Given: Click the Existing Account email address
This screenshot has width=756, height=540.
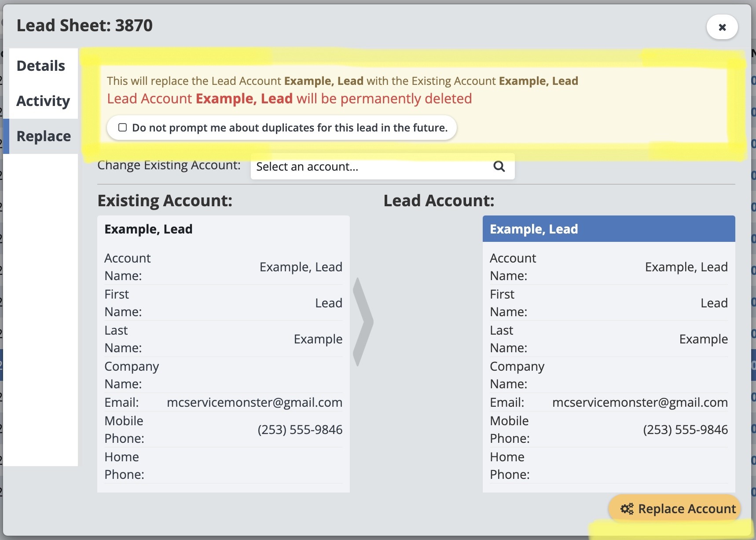Looking at the screenshot, I should pos(254,402).
